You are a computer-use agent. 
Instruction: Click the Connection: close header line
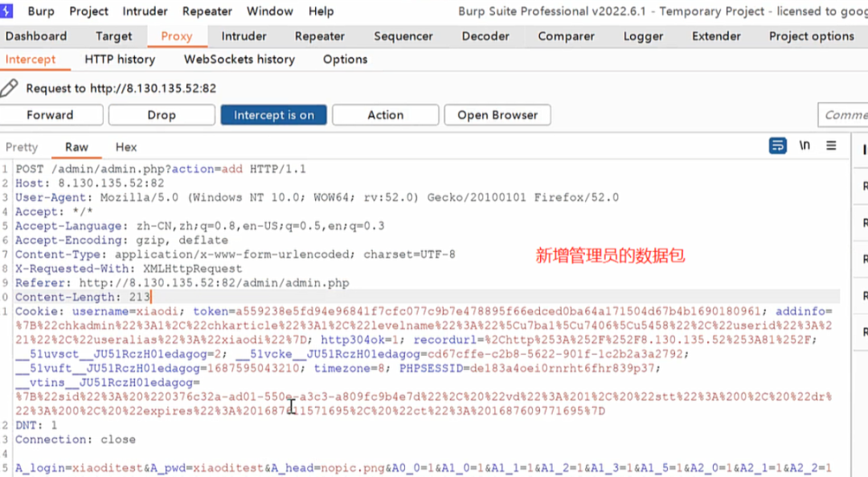[76, 439]
